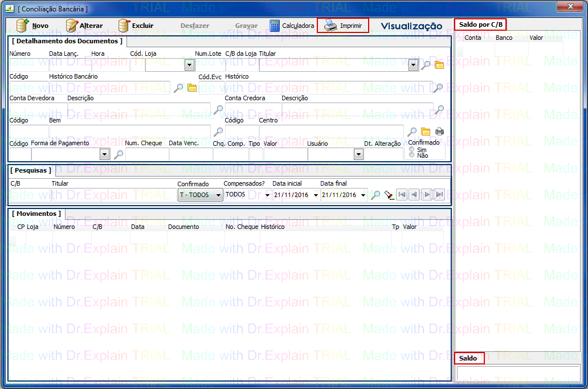Search Conta Credora with magnifier icon
The image size is (588, 389).
coord(439,109)
